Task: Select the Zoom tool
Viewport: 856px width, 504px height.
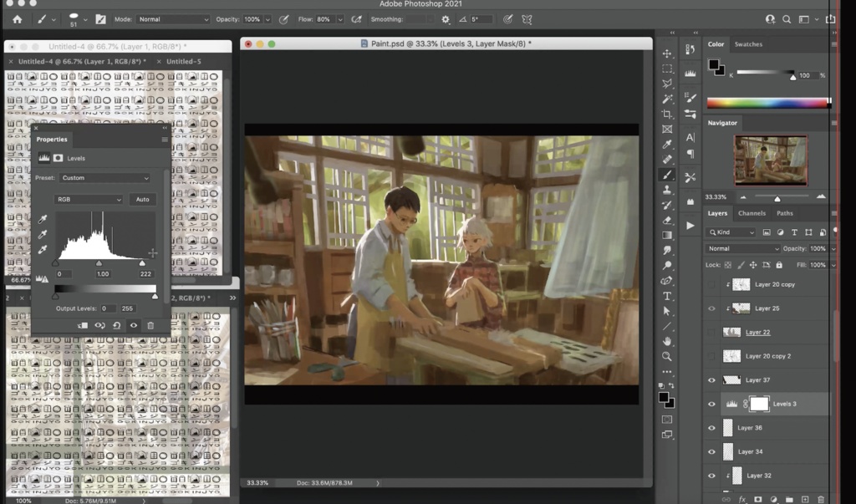Action: (x=666, y=357)
